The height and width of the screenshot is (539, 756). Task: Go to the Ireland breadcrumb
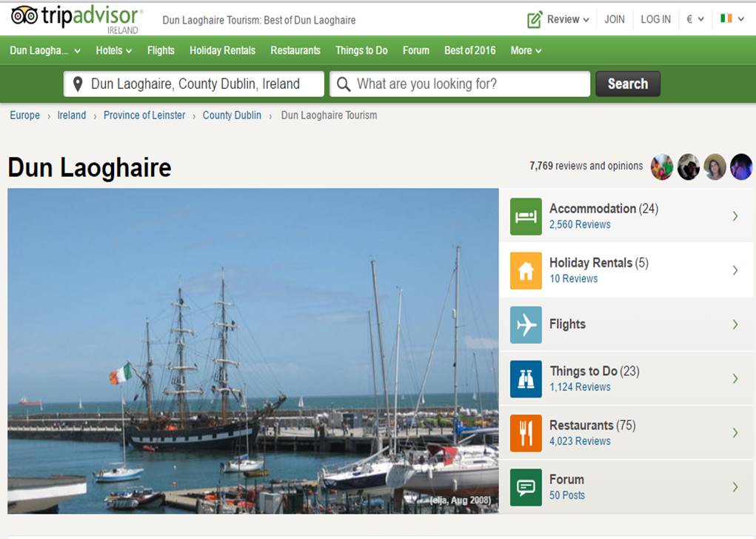[x=72, y=115]
